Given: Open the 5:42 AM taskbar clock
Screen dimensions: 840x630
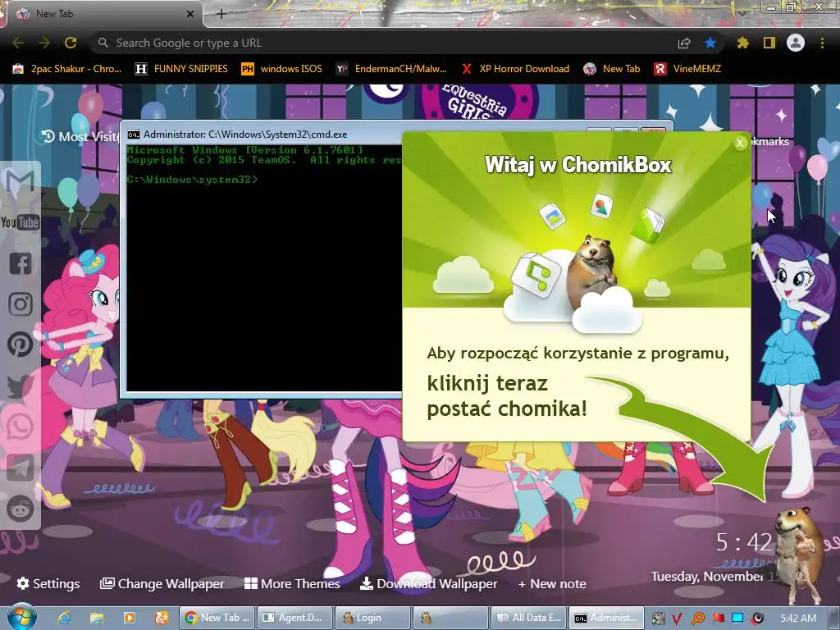Looking at the screenshot, I should click(798, 619).
